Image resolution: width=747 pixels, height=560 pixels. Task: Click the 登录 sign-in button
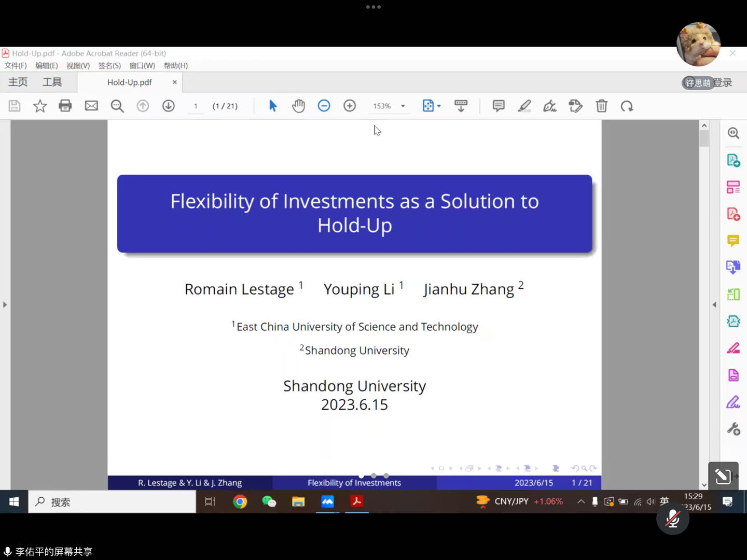(723, 82)
